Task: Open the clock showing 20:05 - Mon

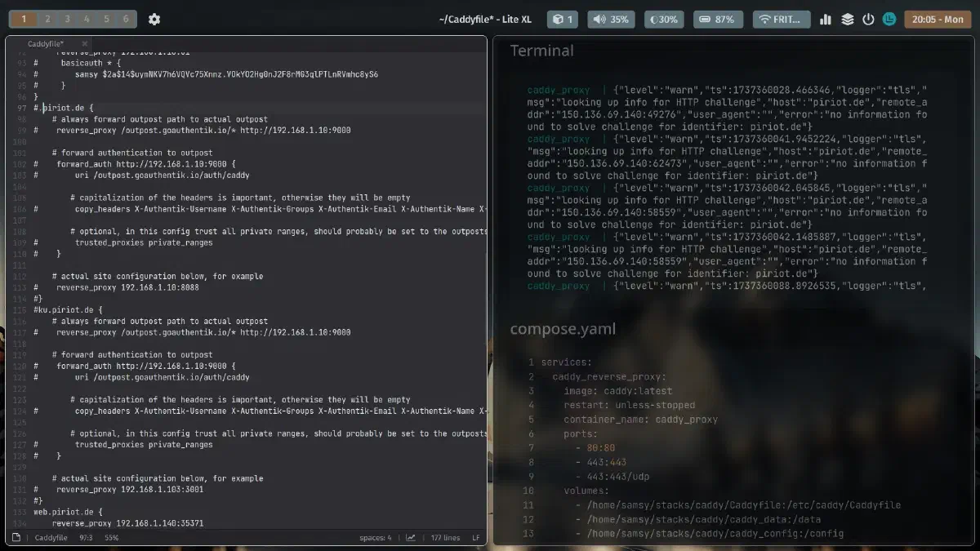Action: pyautogui.click(x=937, y=18)
